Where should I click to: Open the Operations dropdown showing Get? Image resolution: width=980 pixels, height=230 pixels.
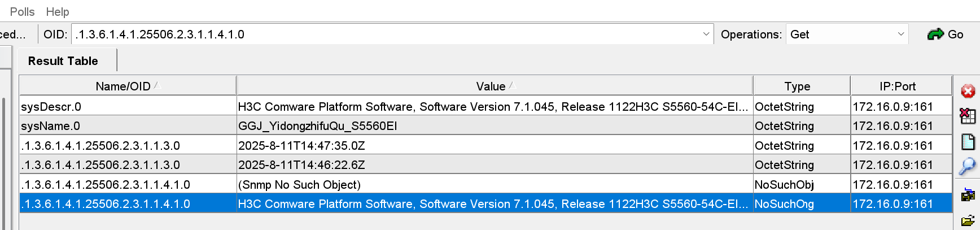(x=847, y=34)
